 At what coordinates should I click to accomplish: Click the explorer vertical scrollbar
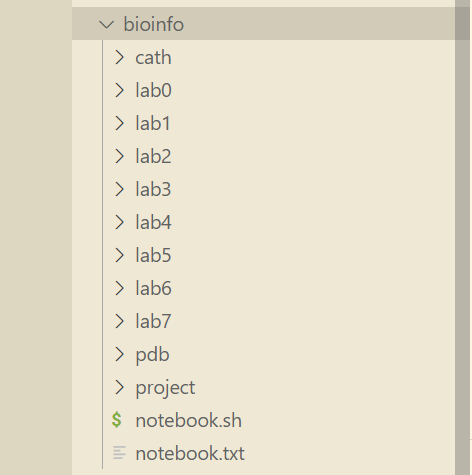tap(462, 237)
